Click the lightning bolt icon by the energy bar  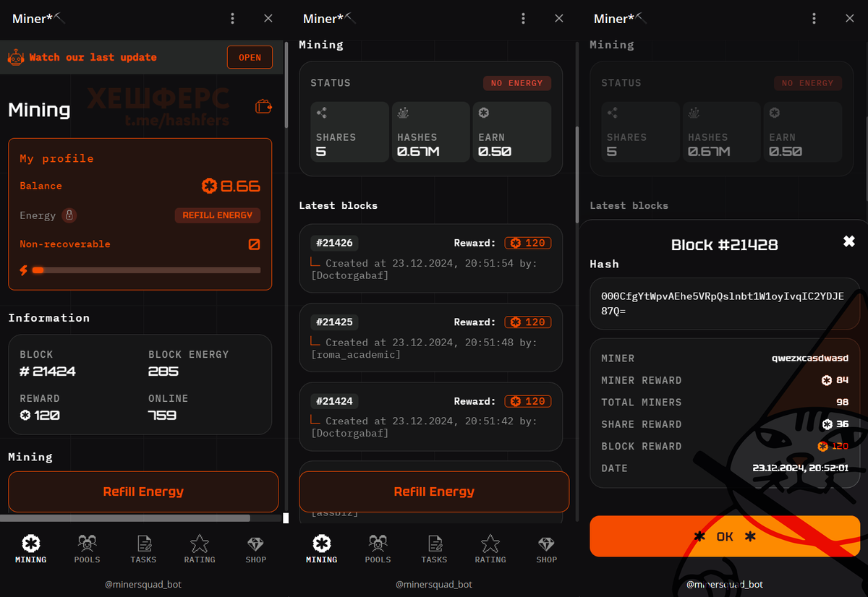click(23, 270)
